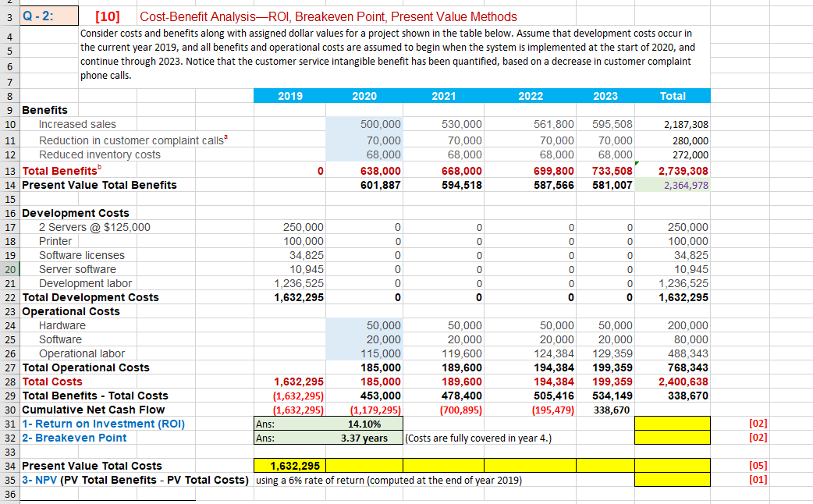Click the 2020 column heading cell
This screenshot has height=504, width=813.
(364, 96)
